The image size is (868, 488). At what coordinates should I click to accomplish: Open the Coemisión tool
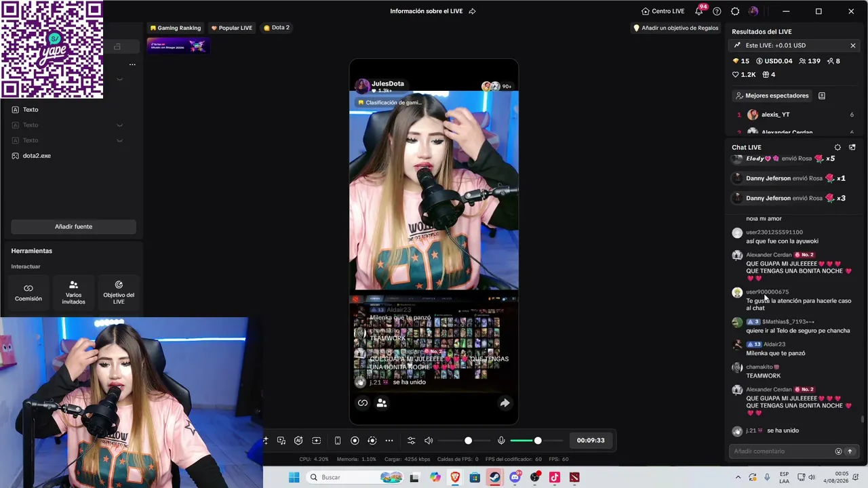(28, 293)
